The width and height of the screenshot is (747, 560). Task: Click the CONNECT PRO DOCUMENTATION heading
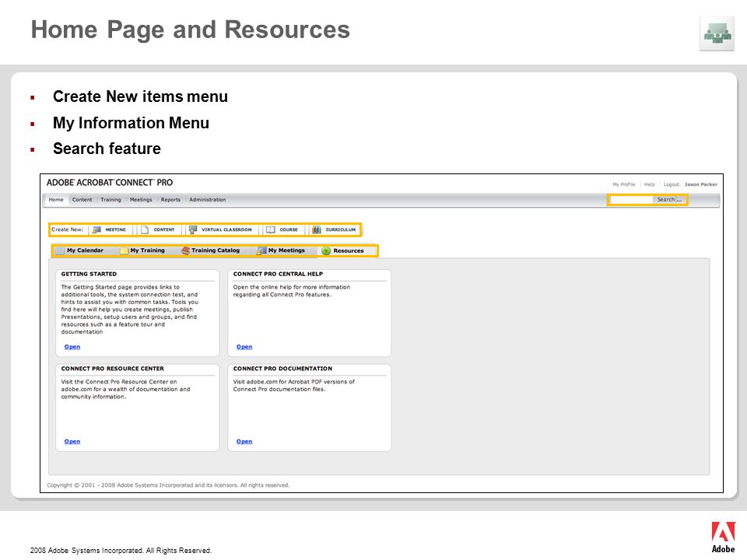[282, 369]
